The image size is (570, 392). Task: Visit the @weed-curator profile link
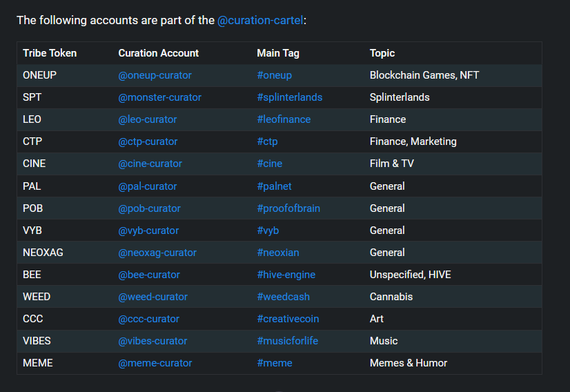[153, 297]
